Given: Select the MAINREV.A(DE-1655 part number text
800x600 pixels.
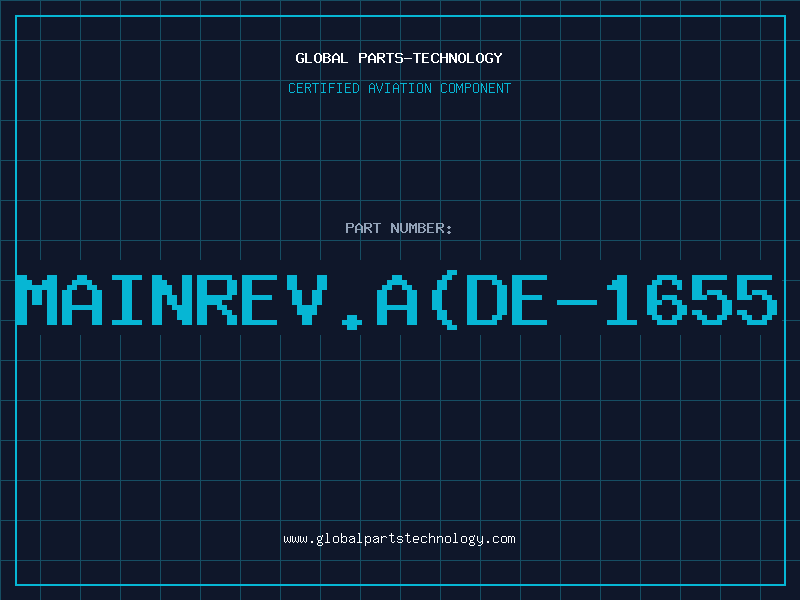Looking at the screenshot, I should point(397,301).
